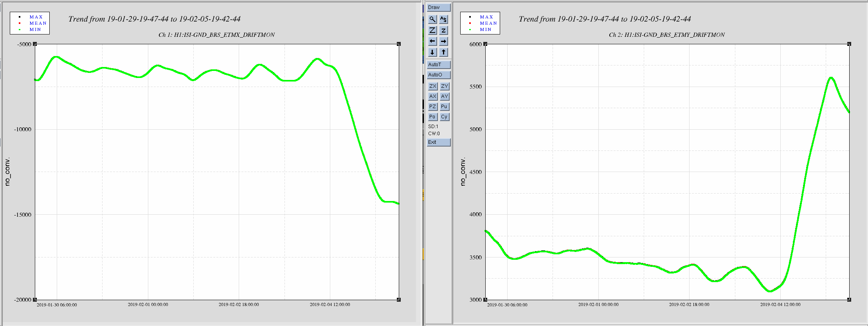This screenshot has width=868, height=326.
Task: Shift the plot up with up arrow
Action: (443, 52)
